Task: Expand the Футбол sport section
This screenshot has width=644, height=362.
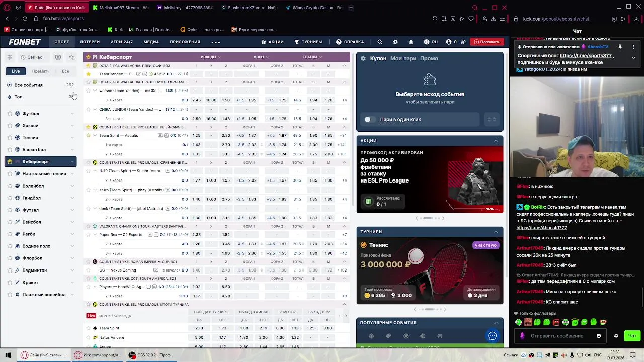Action: (x=72, y=114)
